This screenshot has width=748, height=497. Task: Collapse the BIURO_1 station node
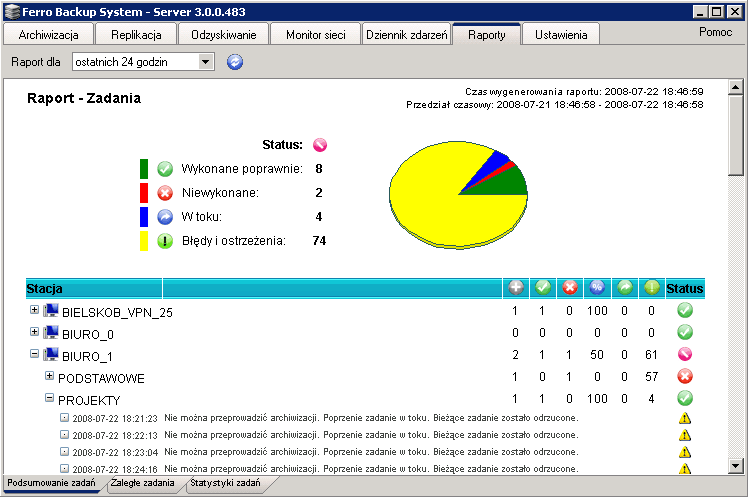(x=35, y=354)
